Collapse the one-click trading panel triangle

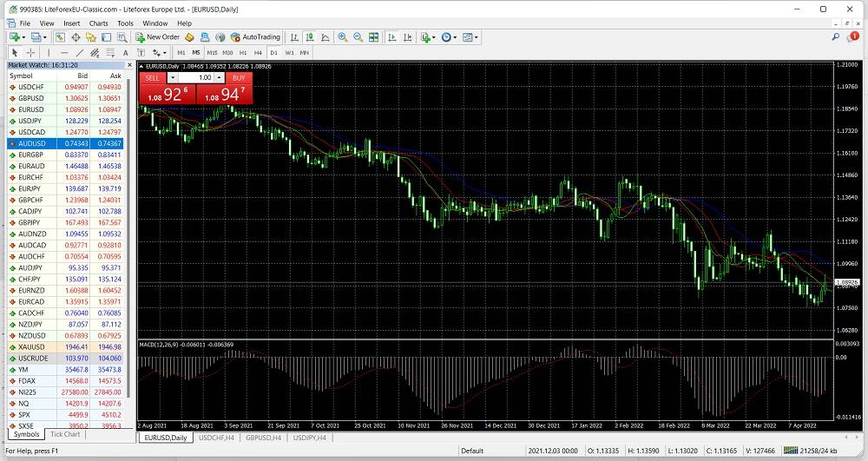tap(141, 66)
